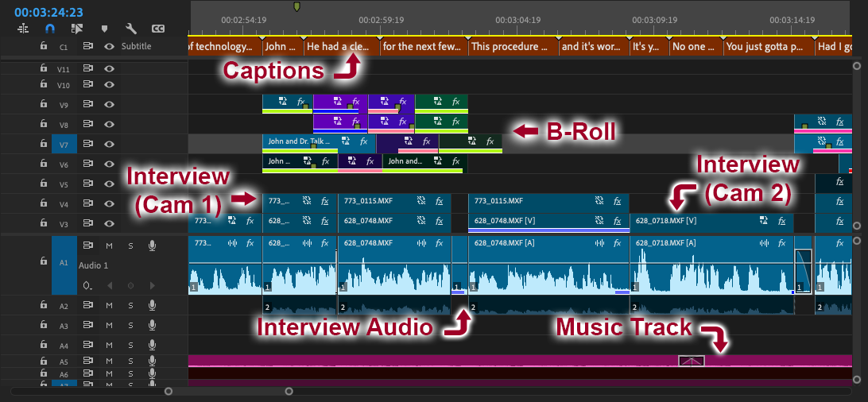Viewport: 868px width, 402px height.
Task: Click fx badge on 628_0718.MXF [V] clip
Action: [x=781, y=221]
